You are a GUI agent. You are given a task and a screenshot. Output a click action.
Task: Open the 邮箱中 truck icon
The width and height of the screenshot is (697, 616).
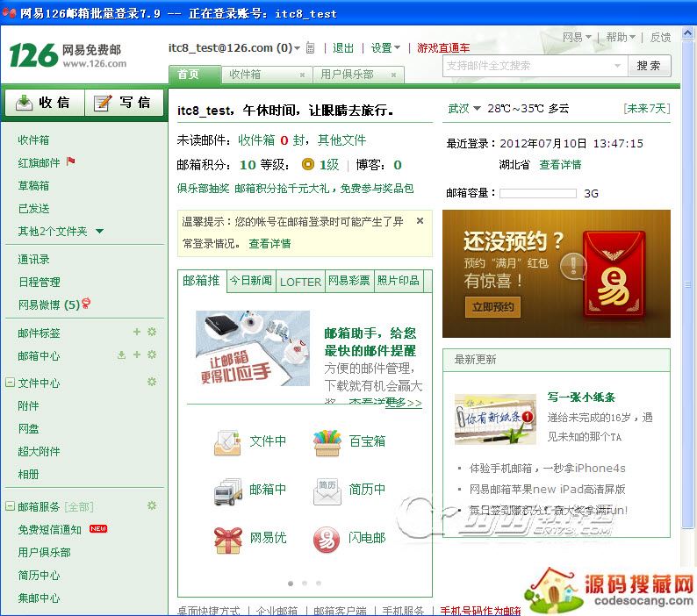(x=227, y=491)
